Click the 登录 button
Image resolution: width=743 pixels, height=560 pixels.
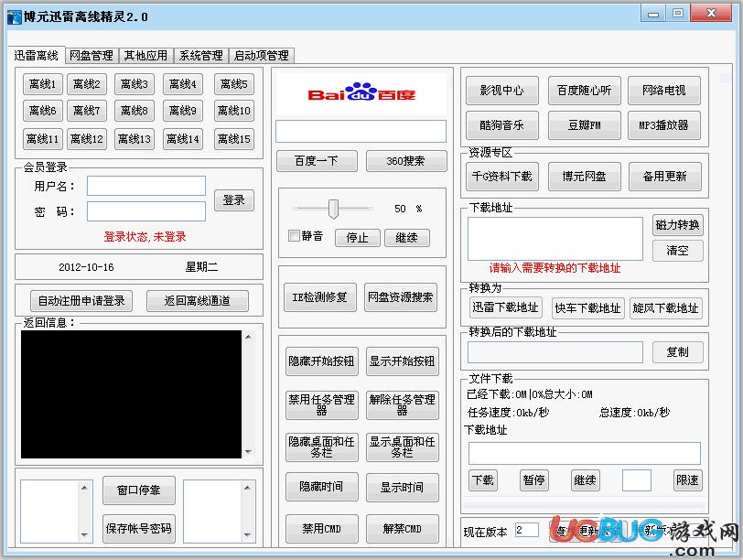[x=234, y=200]
